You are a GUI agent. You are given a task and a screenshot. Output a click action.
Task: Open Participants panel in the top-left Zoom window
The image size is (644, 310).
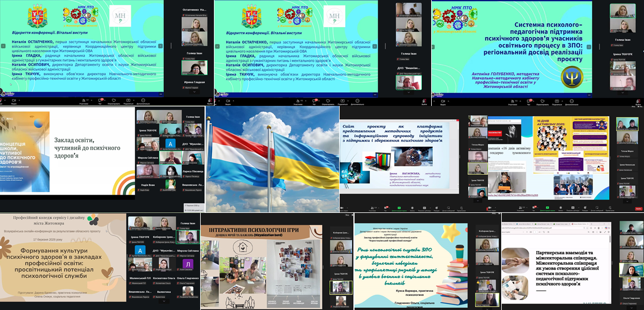(84, 101)
